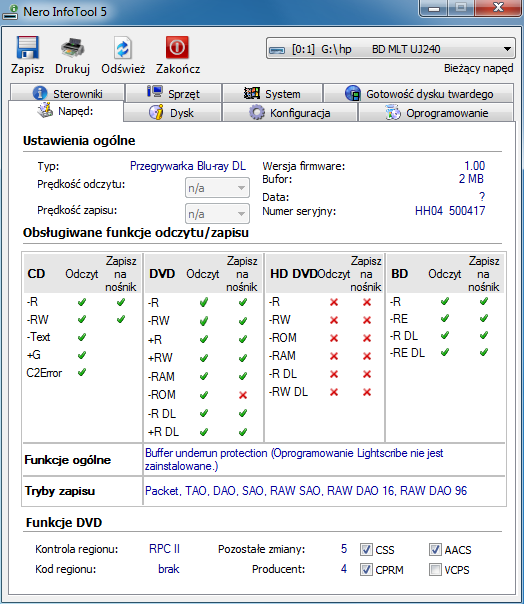524x604 pixels.
Task: Open the Prędkość zapisu dropdown
Action: coord(217,213)
